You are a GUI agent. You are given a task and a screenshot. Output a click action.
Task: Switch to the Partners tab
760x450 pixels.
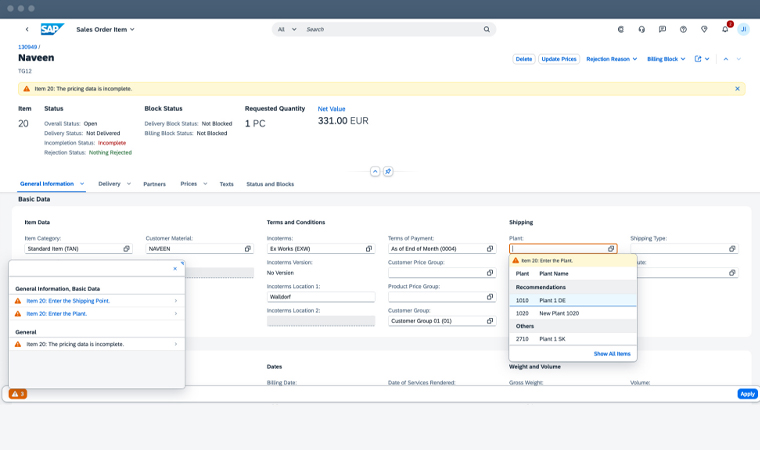pos(154,184)
